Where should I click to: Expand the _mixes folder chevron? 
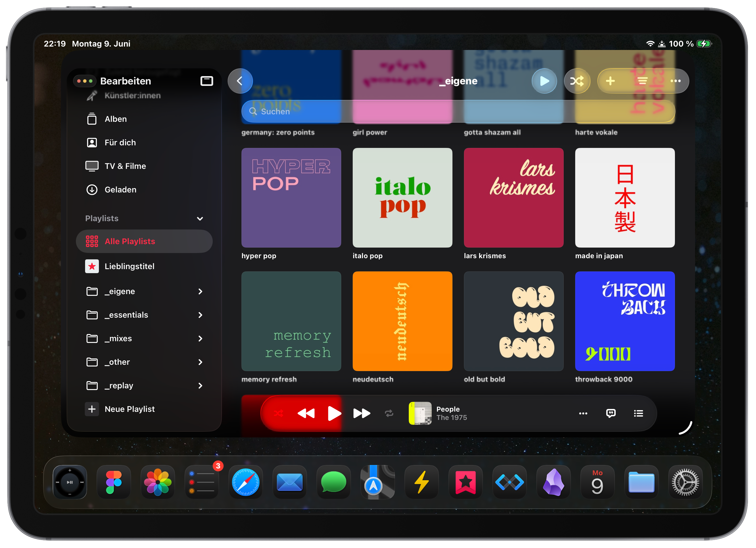pyautogui.click(x=200, y=339)
